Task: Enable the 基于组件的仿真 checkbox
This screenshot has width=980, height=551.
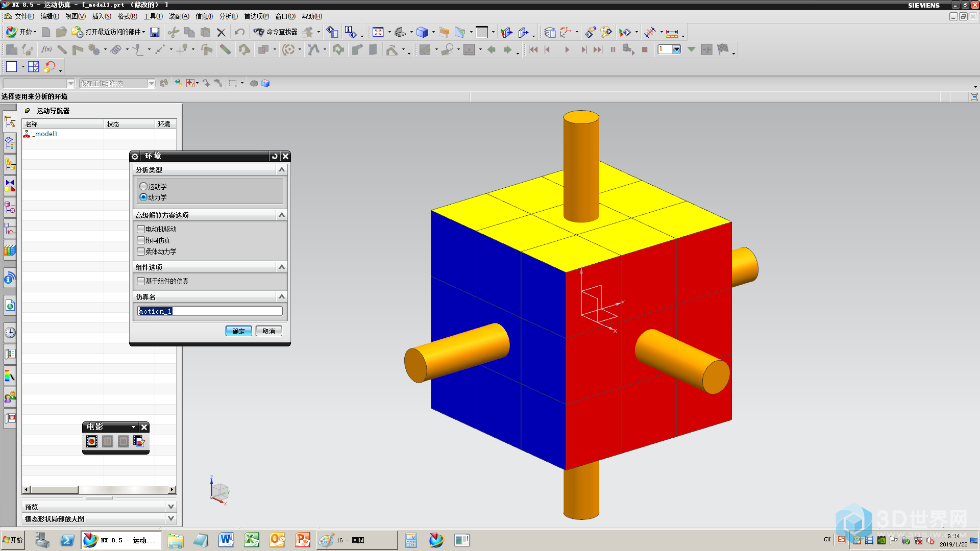Action: point(141,281)
